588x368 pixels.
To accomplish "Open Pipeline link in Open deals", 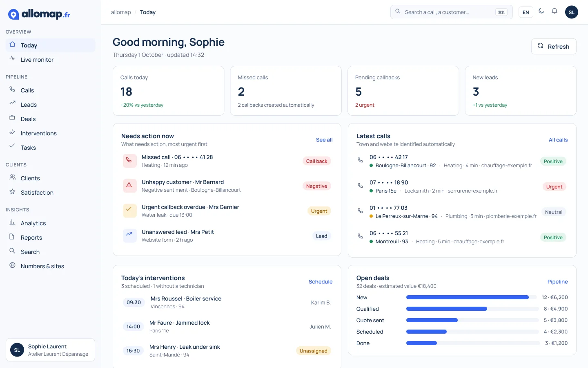I will point(557,282).
